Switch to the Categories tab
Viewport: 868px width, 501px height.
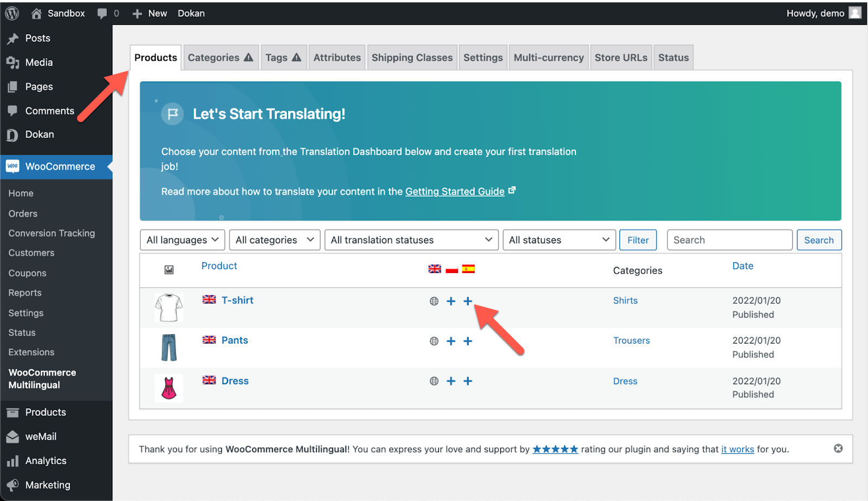coord(220,58)
